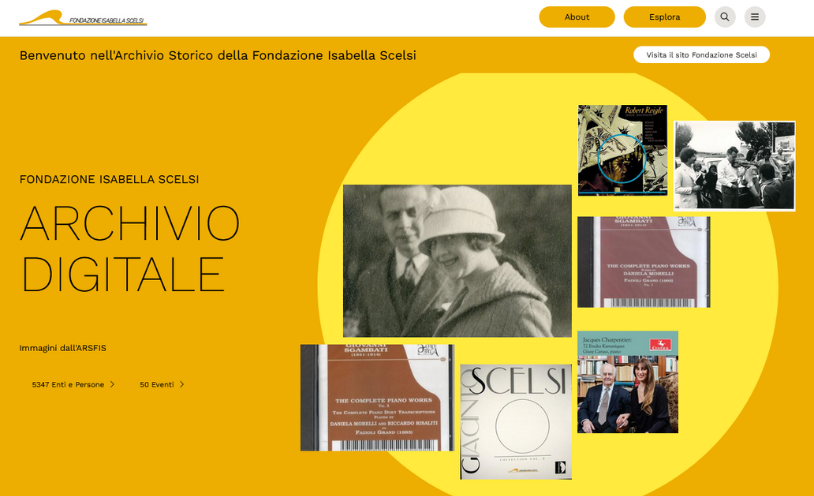
Task: Open the street violinist black-and-white photo
Action: pos(734,166)
